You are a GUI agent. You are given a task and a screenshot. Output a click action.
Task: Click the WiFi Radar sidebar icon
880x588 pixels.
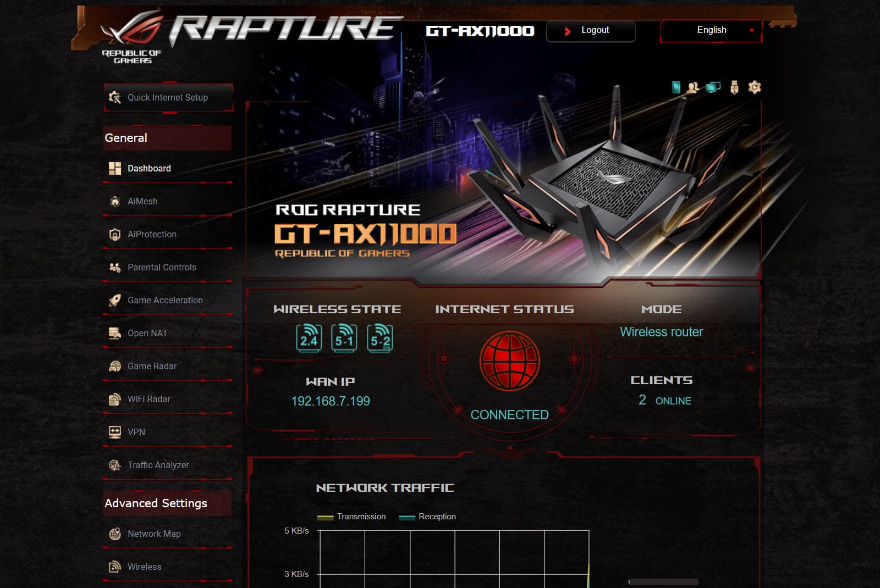(114, 399)
